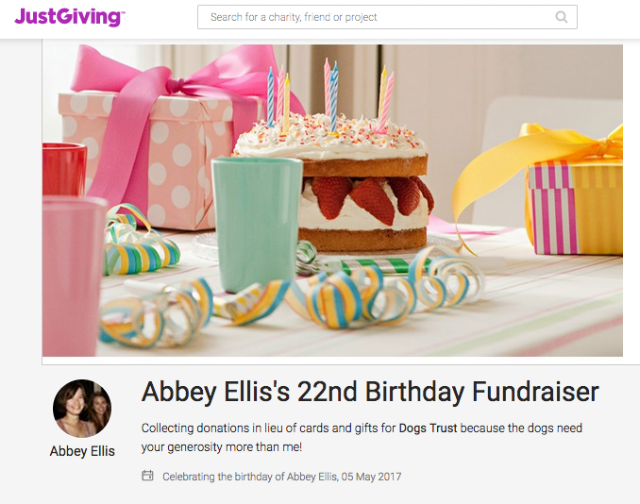Click the cake candles in cover image
The width and height of the screenshot is (640, 504).
331,96
